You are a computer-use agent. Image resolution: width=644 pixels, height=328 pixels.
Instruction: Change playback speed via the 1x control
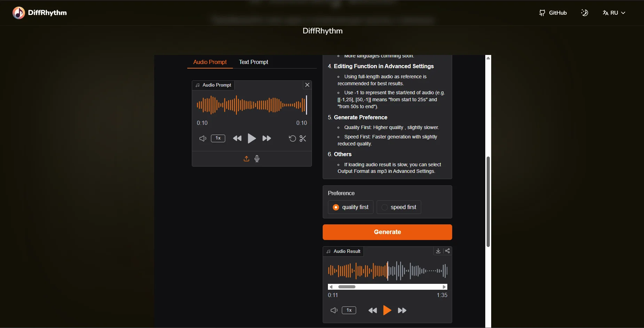pyautogui.click(x=218, y=138)
